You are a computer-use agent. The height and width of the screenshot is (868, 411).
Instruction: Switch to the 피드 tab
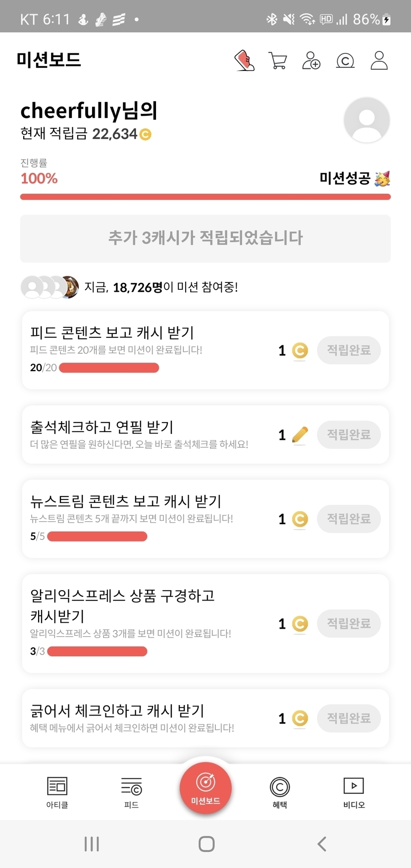(131, 792)
